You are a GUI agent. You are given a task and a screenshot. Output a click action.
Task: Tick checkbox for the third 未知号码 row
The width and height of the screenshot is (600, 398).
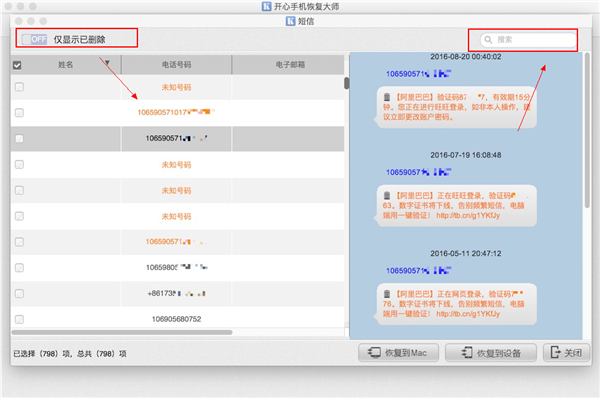19,190
